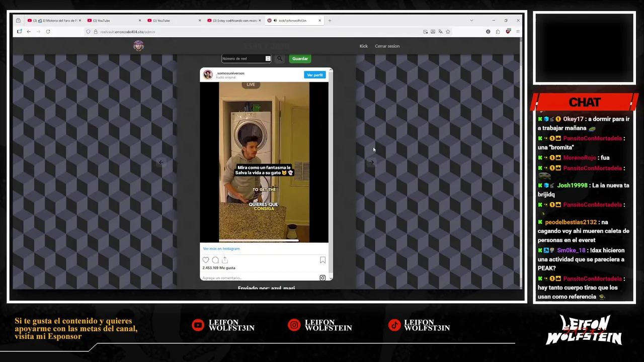Image resolution: width=644 pixels, height=362 pixels.
Task: Close the kick/leifonwolfst3in tab
Action: [x=319, y=21]
